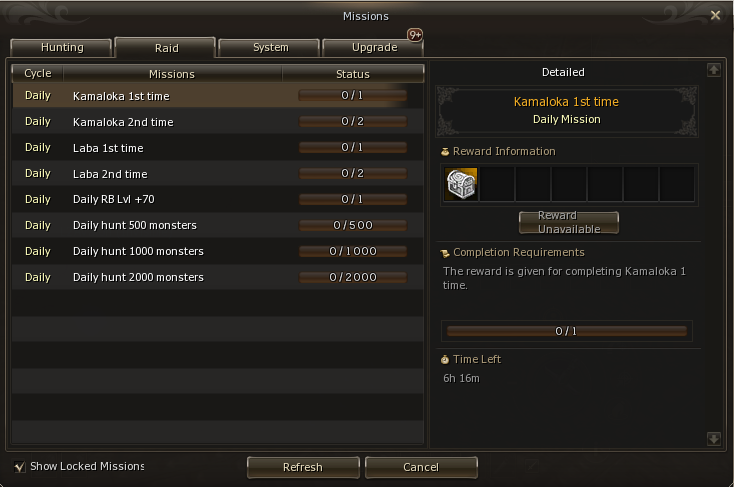The image size is (734, 487).
Task: Click the Reward Information pouch icon
Action: point(445,152)
